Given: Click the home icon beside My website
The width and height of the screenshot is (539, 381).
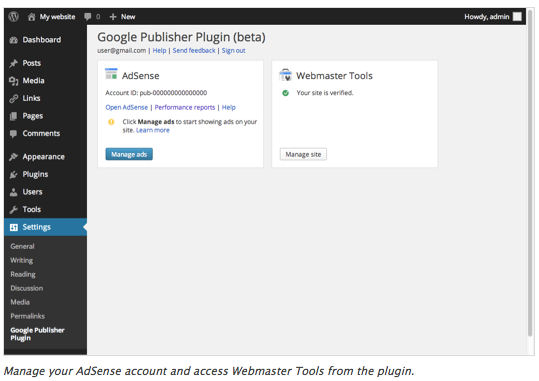Looking at the screenshot, I should click(31, 17).
